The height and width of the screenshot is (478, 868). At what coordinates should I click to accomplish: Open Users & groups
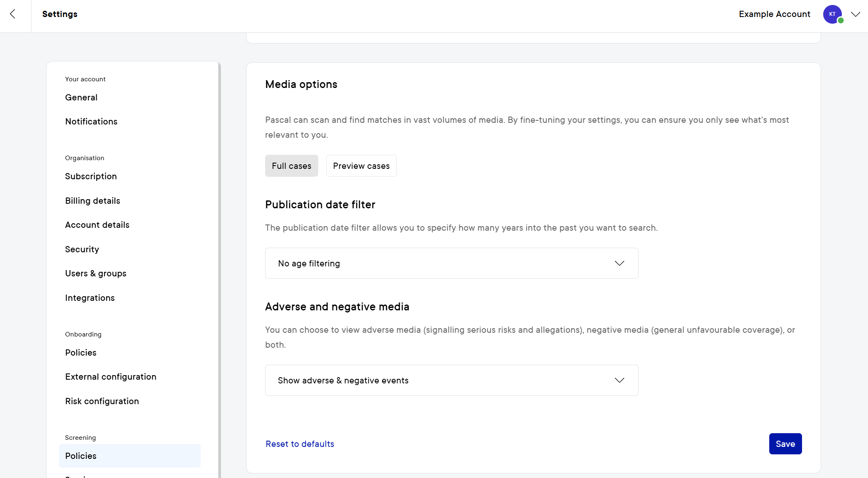[96, 273]
